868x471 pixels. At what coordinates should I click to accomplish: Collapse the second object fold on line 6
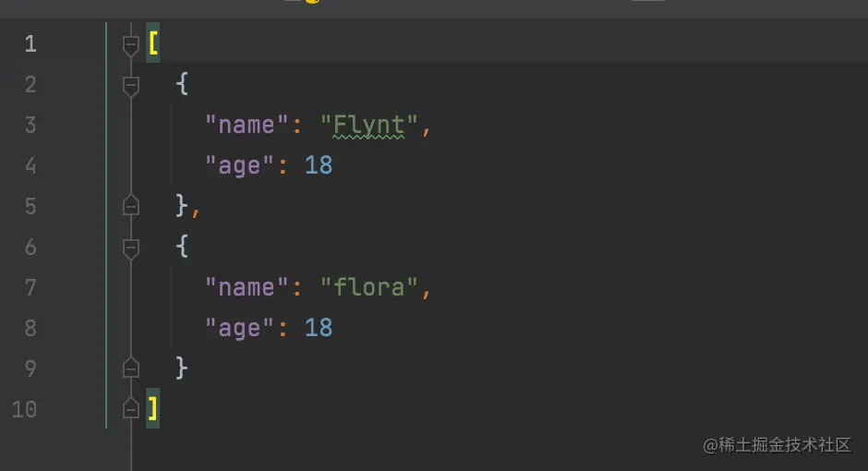click(130, 248)
